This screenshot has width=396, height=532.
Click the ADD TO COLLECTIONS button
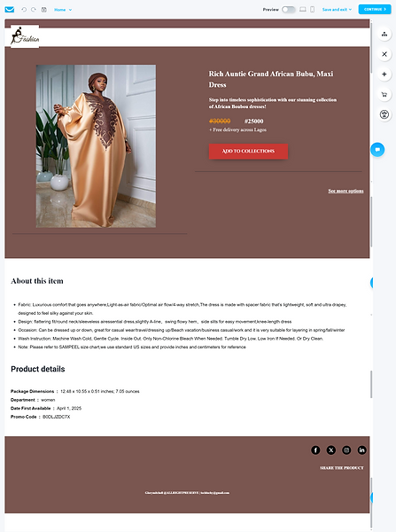click(x=248, y=151)
